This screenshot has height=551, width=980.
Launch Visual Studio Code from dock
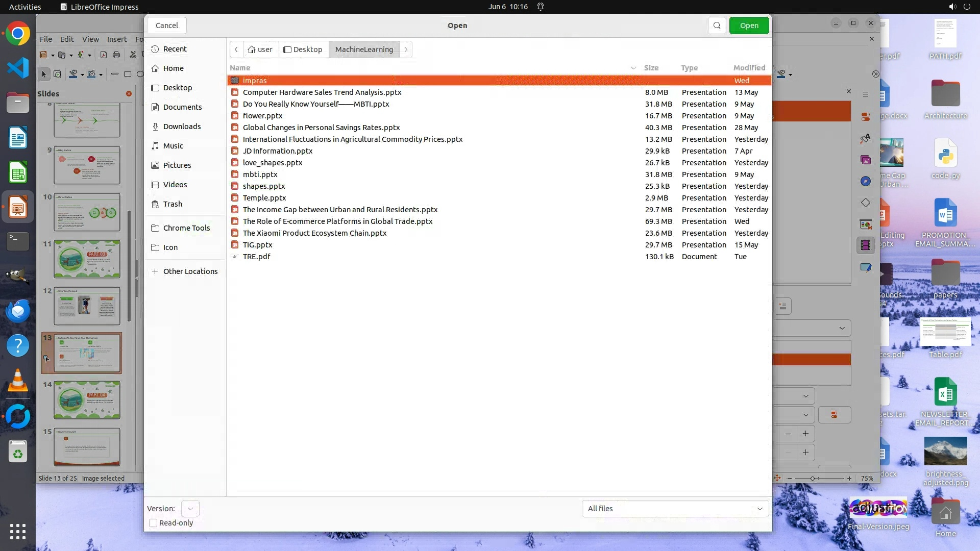[18, 68]
